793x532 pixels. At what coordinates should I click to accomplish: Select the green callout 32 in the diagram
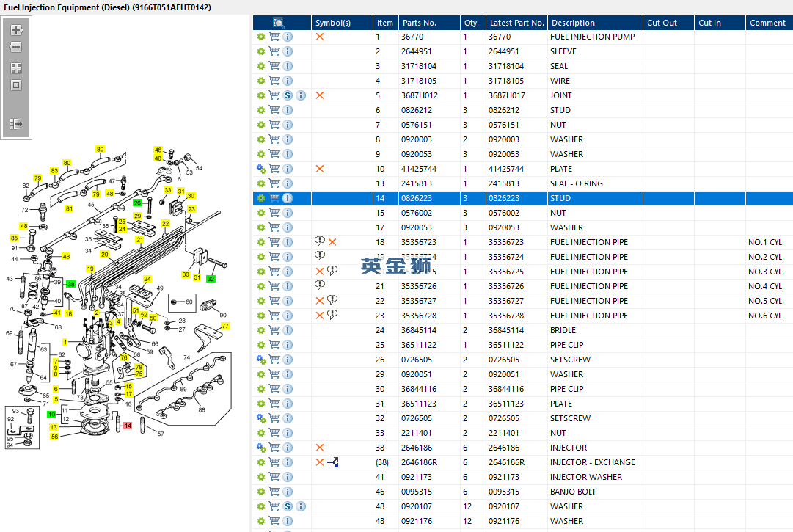tap(211, 279)
